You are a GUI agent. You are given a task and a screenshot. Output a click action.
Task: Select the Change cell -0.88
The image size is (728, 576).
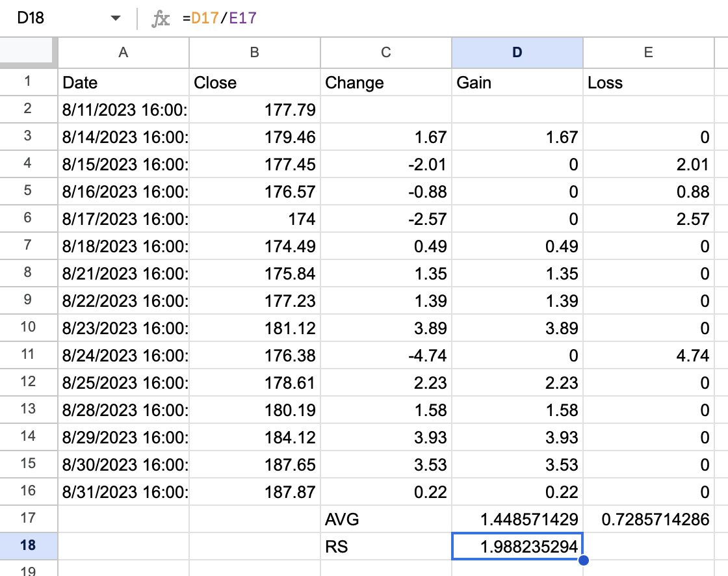coord(386,191)
